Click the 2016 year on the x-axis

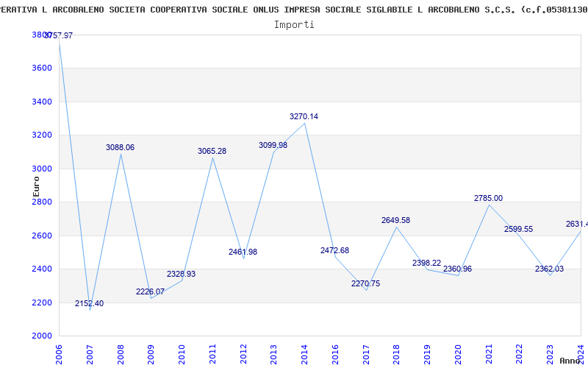pos(335,351)
